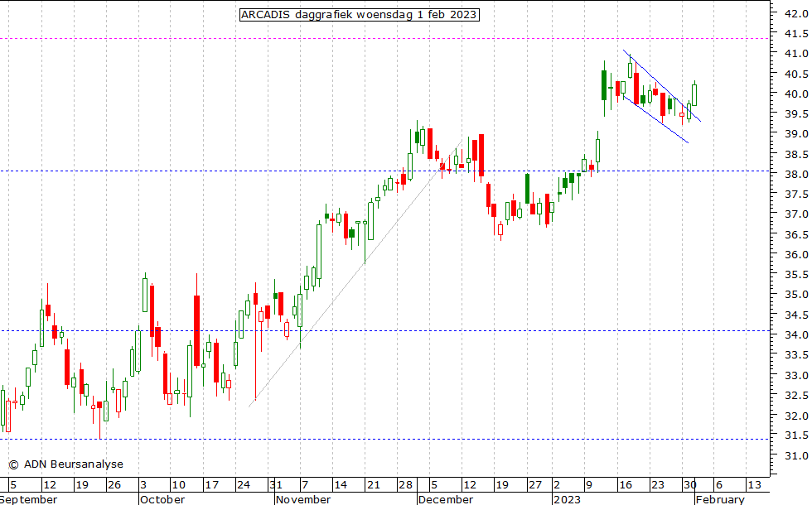Click the date label 24 in October
The width and height of the screenshot is (812, 505).
pos(244,485)
